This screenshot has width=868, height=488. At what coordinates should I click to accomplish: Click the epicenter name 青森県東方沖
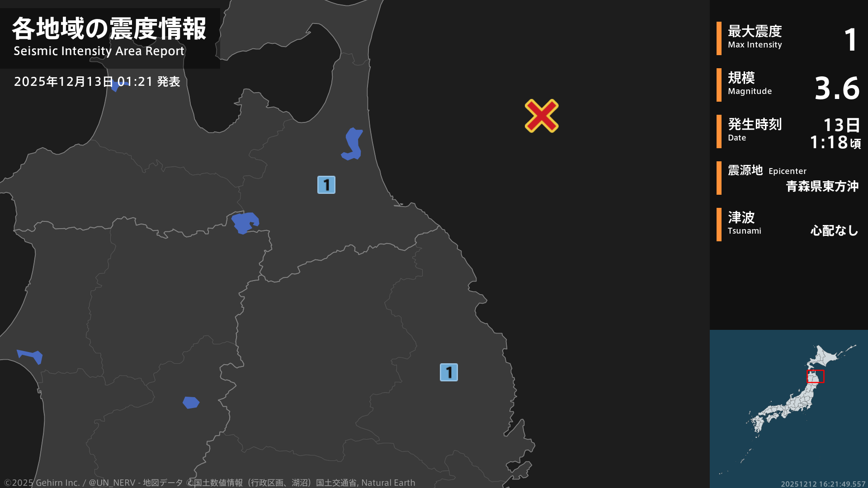pyautogui.click(x=822, y=186)
